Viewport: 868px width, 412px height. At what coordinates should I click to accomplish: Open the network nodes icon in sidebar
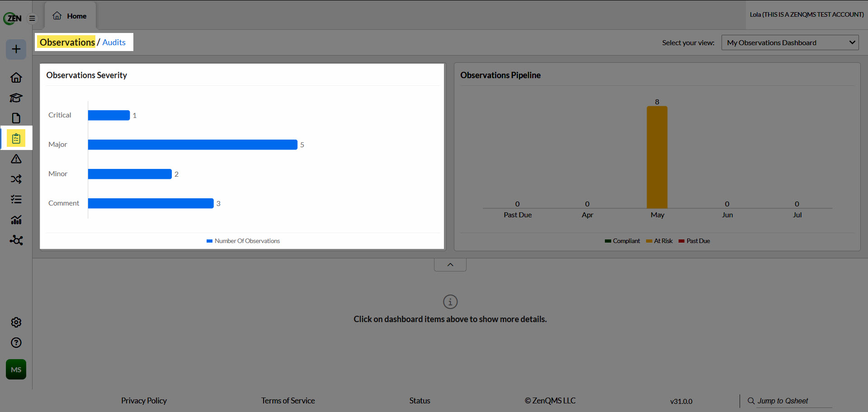tap(16, 240)
